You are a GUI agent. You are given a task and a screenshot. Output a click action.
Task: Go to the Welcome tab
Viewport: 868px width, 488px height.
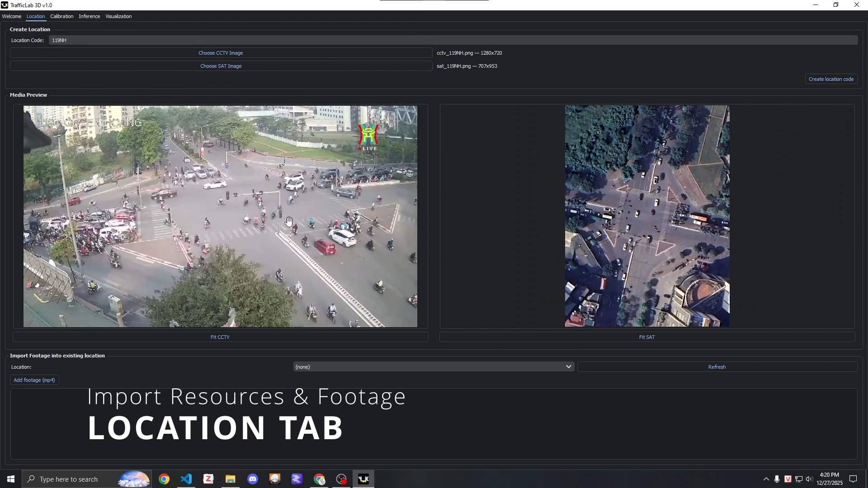pyautogui.click(x=12, y=16)
